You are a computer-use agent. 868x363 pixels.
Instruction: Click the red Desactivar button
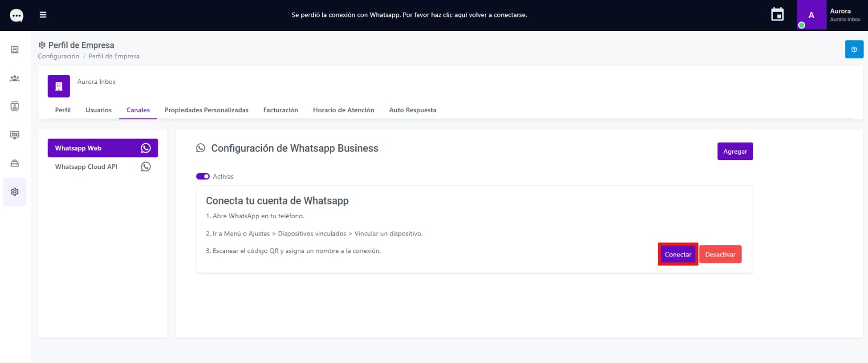720,254
